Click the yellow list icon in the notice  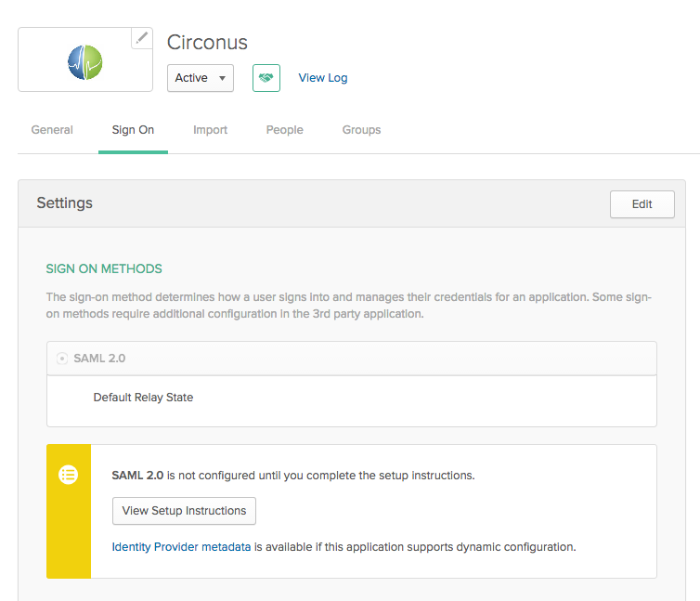pos(69,475)
